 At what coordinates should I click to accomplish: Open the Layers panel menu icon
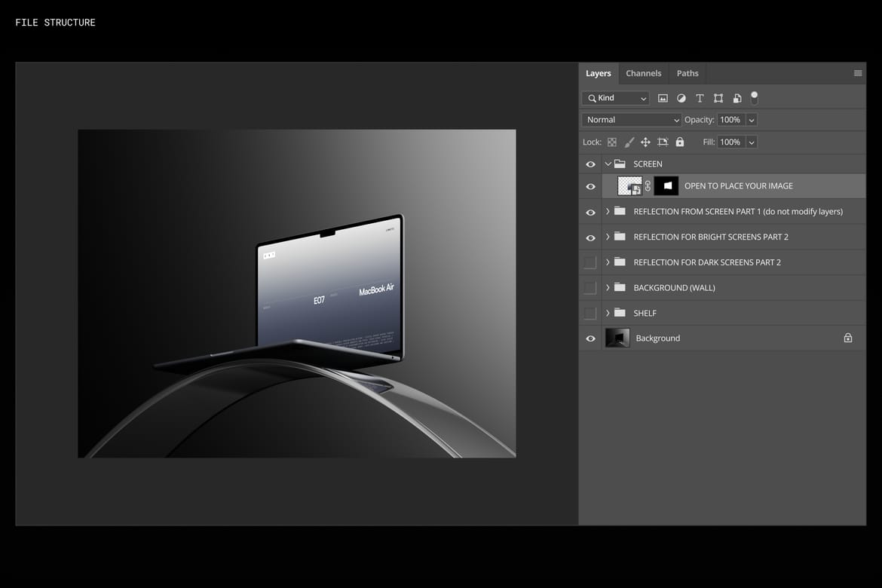point(858,73)
